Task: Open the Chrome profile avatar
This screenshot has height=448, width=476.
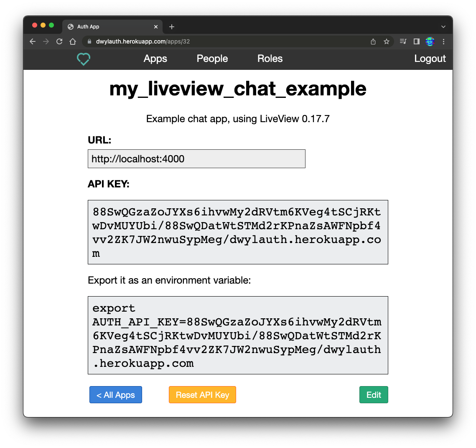Action: 430,41
